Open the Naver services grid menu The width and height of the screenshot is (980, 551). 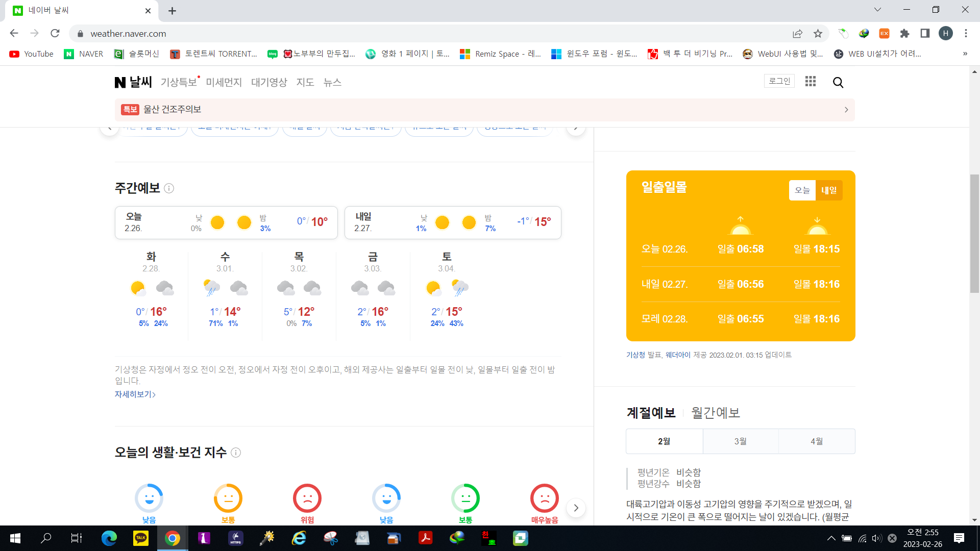pyautogui.click(x=811, y=82)
